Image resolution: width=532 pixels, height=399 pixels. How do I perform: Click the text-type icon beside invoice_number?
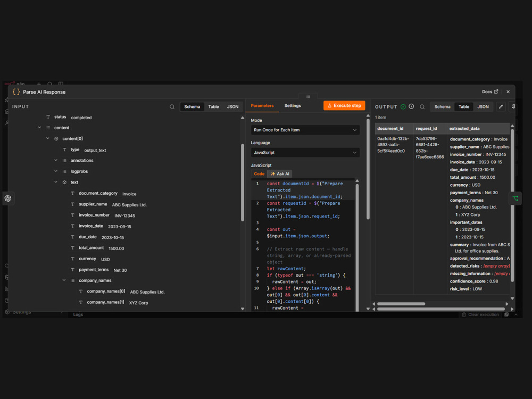point(72,215)
